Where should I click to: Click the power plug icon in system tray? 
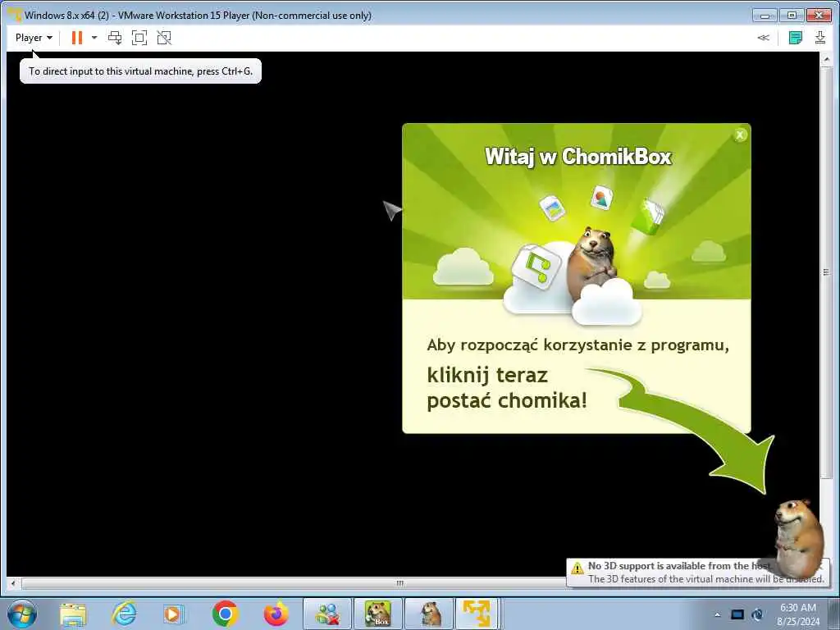tap(757, 614)
